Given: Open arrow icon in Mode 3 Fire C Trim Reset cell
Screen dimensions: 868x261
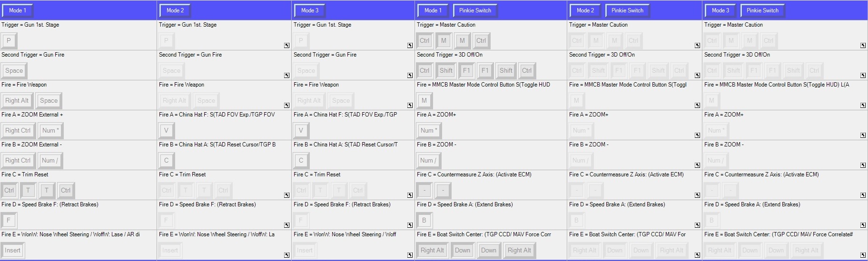Looking at the screenshot, I should point(410,195).
